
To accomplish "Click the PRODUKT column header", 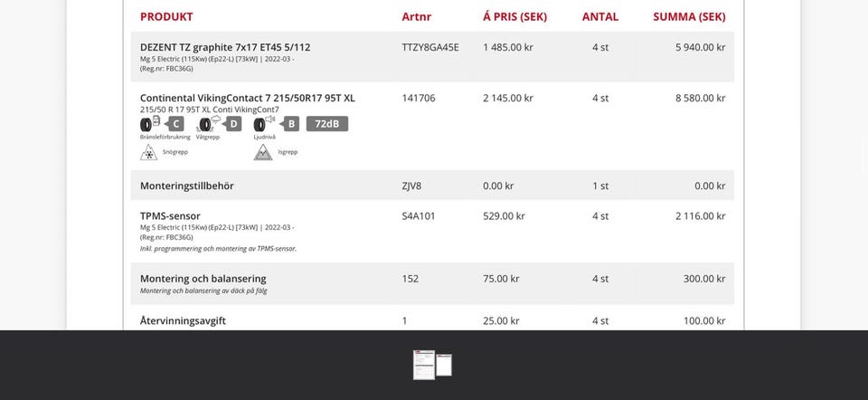I will click(166, 16).
